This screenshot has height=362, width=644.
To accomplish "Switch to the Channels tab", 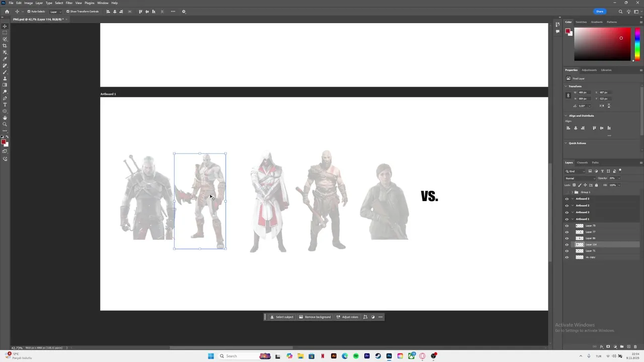I will coord(582,162).
